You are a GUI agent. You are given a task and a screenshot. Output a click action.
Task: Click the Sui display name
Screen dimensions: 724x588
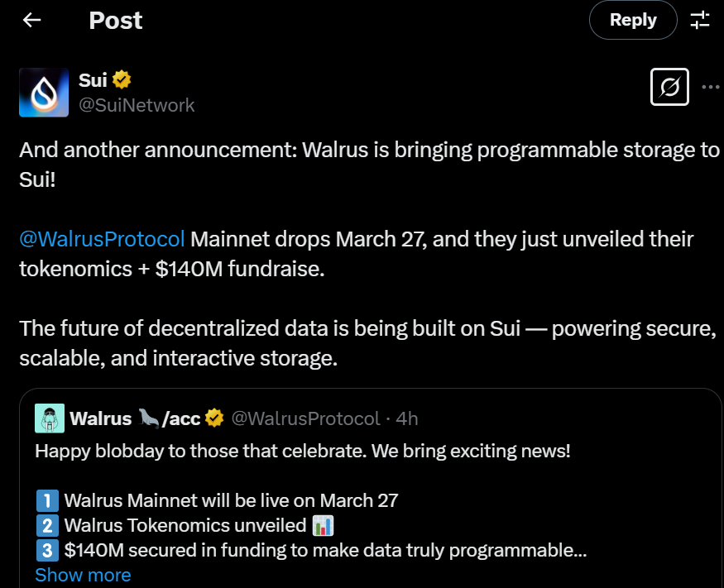[x=93, y=80]
